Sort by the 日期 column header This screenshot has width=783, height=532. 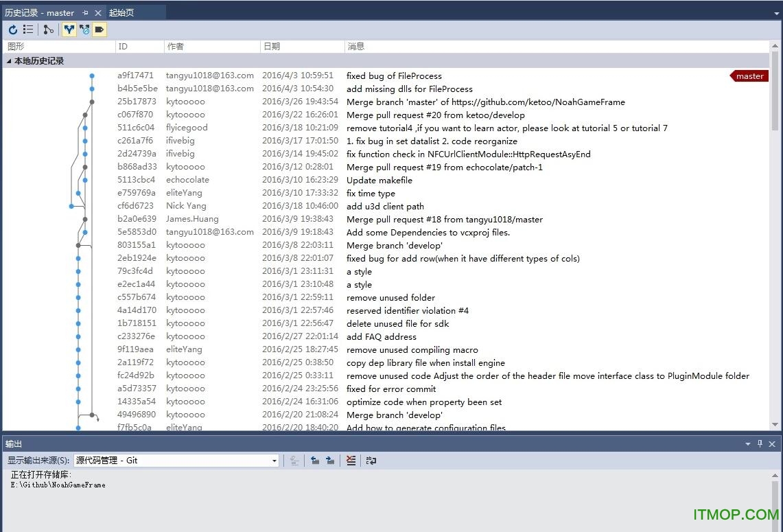pos(302,47)
